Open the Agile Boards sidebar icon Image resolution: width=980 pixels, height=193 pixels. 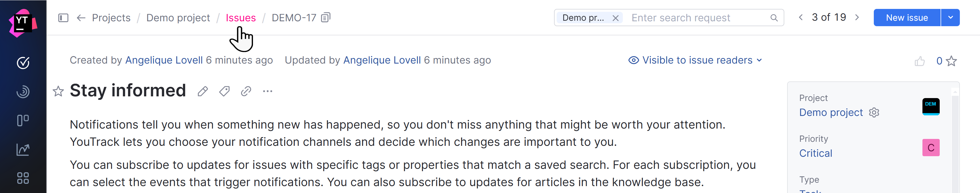(23, 121)
